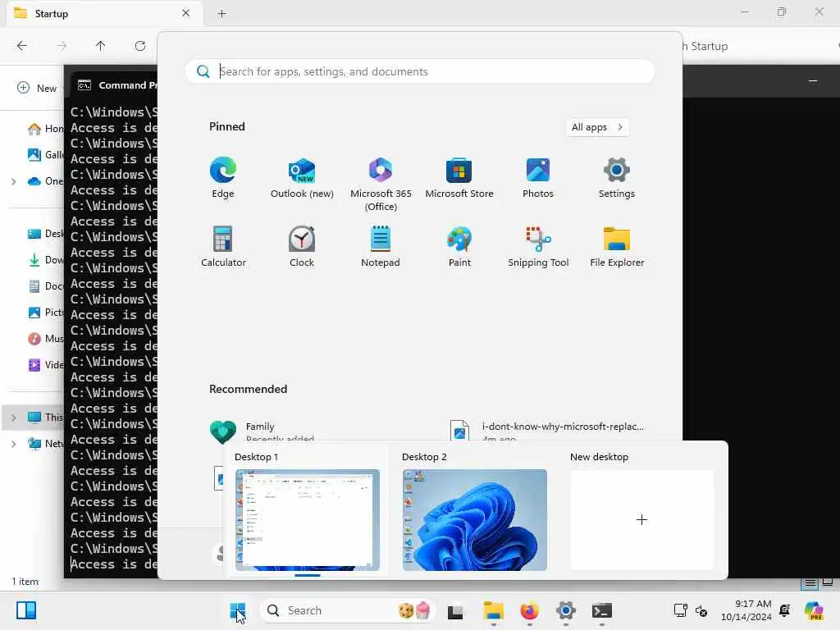Open Firefox from the taskbar
Image resolution: width=840 pixels, height=630 pixels.
529,610
